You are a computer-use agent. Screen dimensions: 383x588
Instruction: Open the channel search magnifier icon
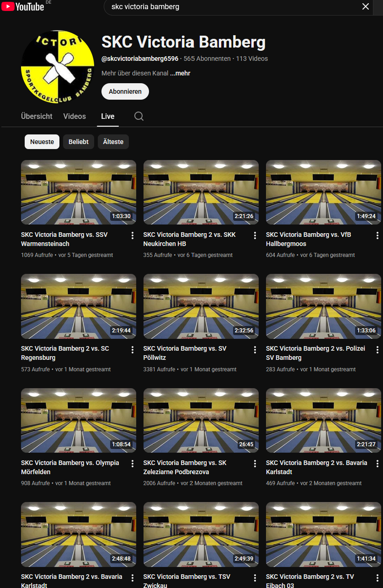click(139, 116)
